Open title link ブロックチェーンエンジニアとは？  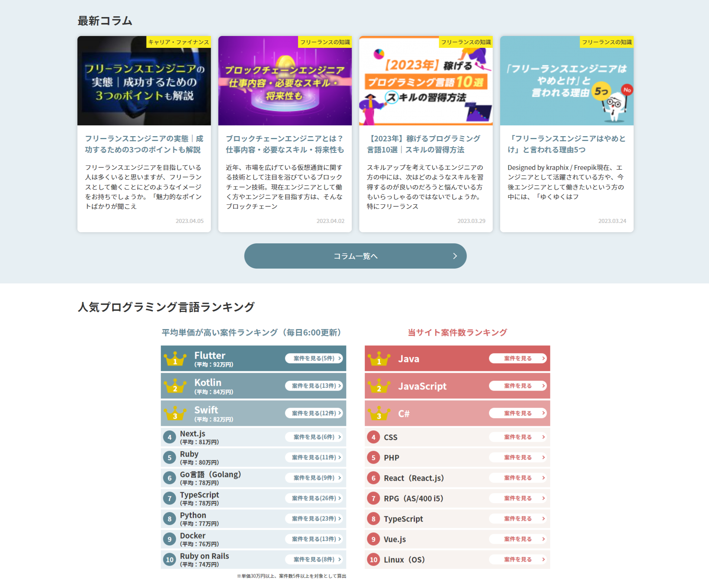(285, 144)
